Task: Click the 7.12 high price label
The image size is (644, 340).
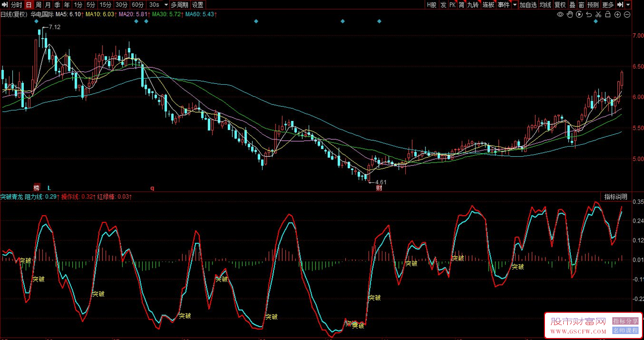Action: click(x=55, y=27)
